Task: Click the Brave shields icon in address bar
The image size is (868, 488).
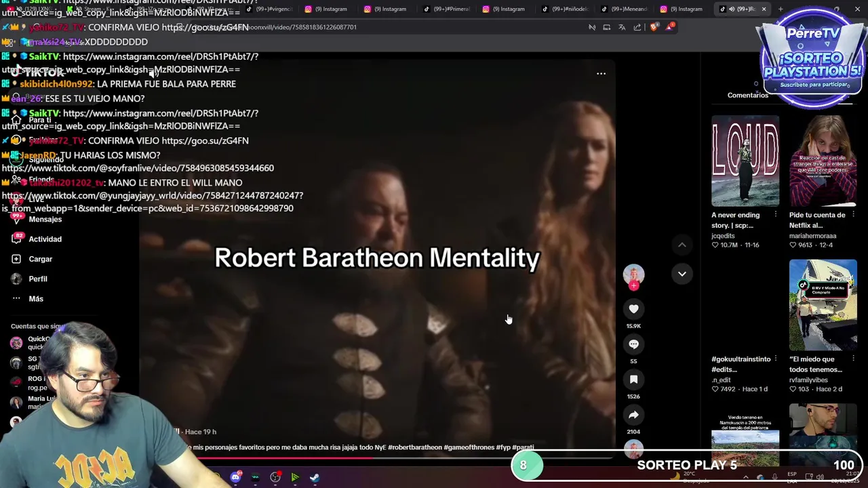Action: [654, 27]
